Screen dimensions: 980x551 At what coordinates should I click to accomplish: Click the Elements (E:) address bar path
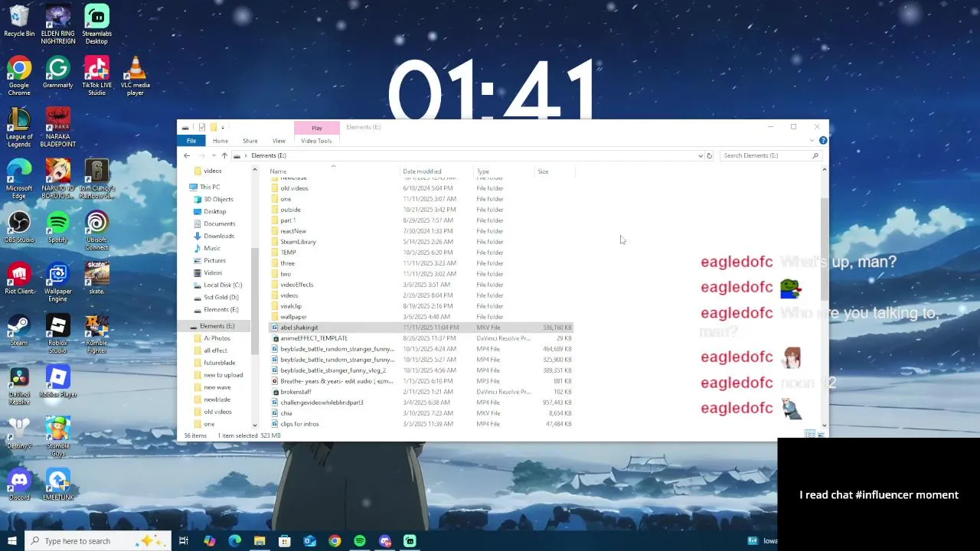pos(269,155)
